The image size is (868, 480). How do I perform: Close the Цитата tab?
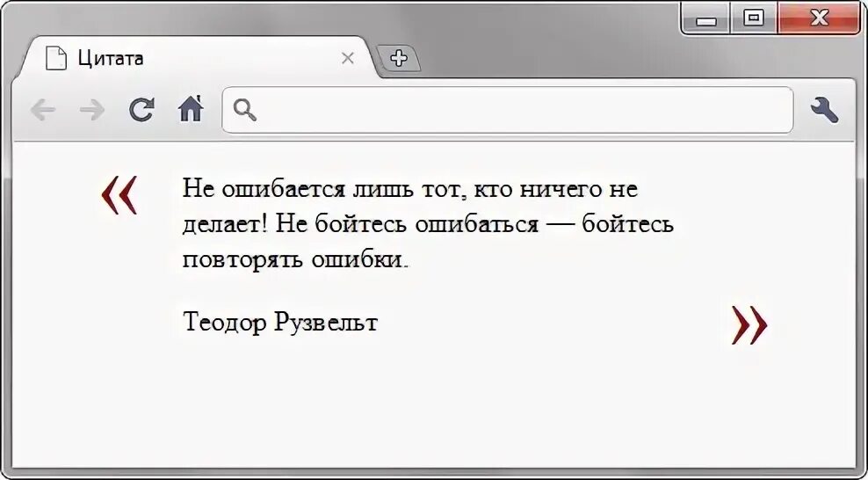click(347, 59)
